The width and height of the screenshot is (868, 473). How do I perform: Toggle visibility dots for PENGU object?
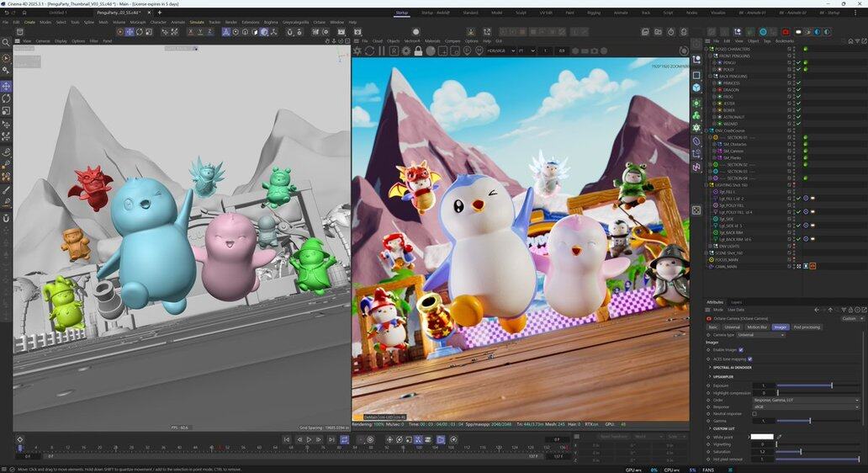click(x=793, y=62)
